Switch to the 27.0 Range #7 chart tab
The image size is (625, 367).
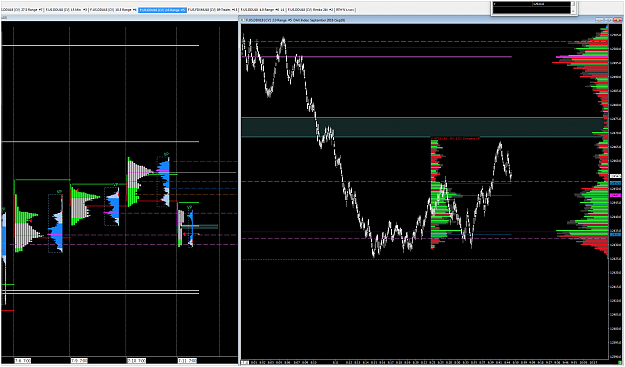coord(21,10)
